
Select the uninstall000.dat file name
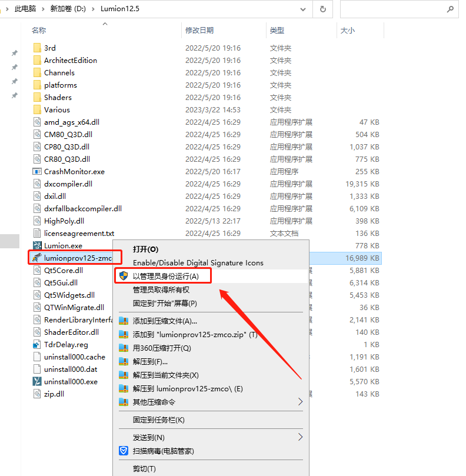71,369
